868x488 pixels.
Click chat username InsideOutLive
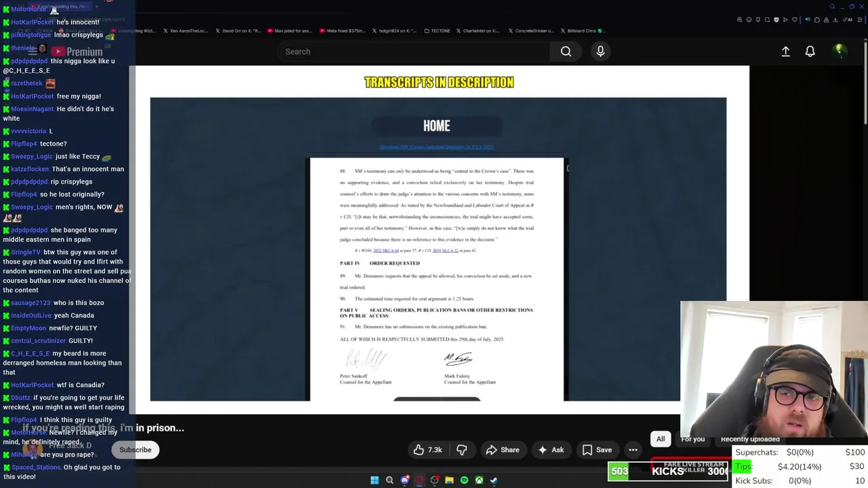(31, 316)
